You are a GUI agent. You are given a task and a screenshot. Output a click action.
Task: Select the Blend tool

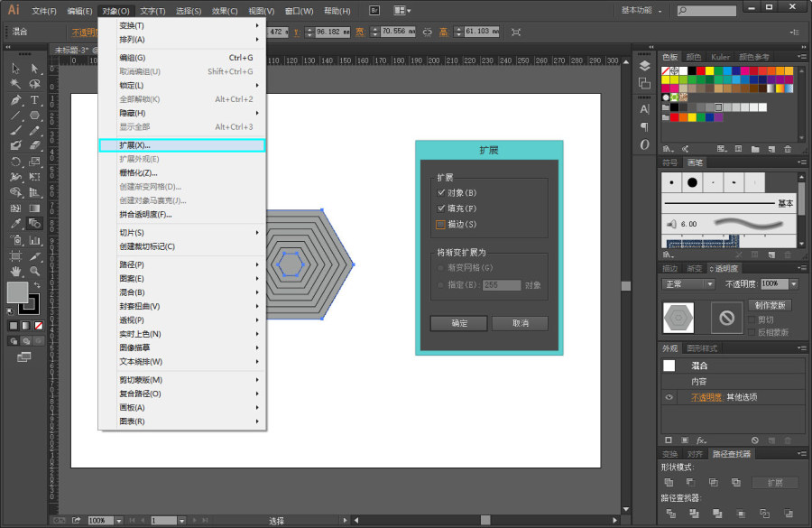(34, 224)
